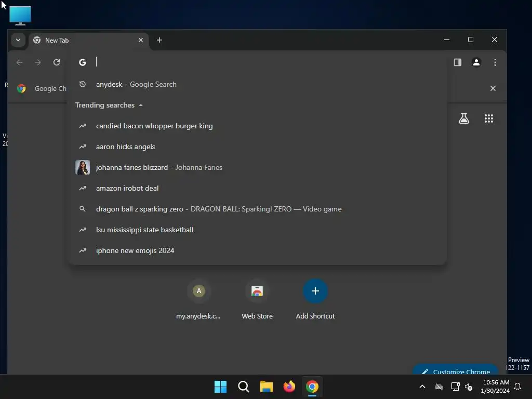This screenshot has height=399, width=532.
Task: Click Johanna Faries photo thumbnail
Action: point(83,167)
